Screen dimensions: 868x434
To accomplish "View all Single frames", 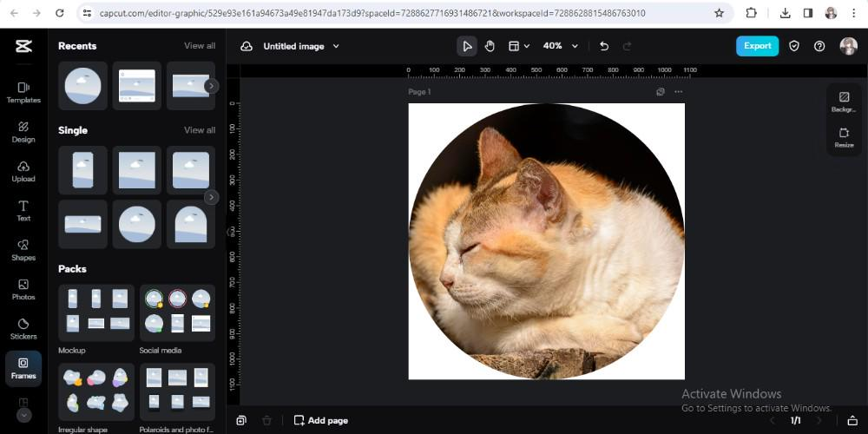I will coord(200,130).
